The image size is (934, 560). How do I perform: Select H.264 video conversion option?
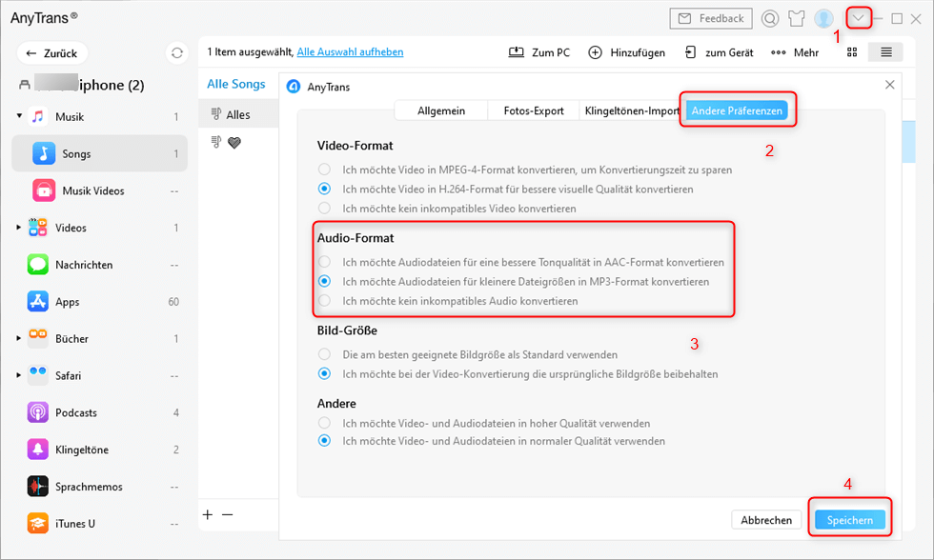(x=324, y=189)
